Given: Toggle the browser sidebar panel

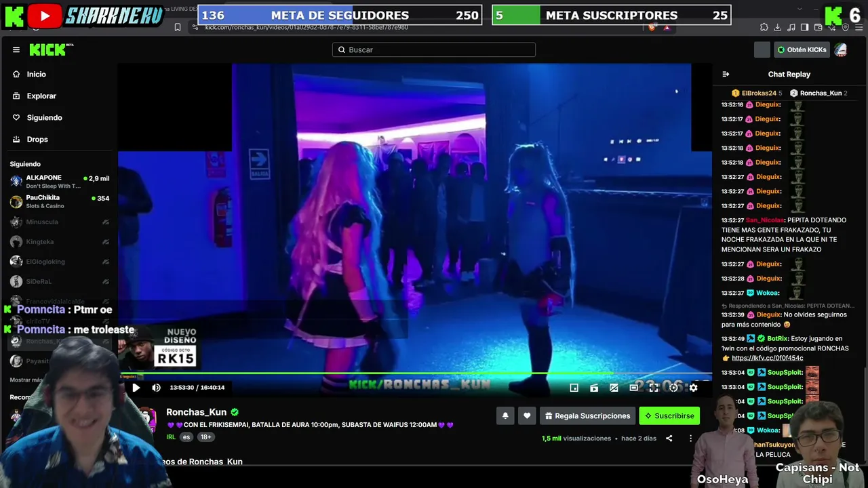Looking at the screenshot, I should (x=805, y=27).
